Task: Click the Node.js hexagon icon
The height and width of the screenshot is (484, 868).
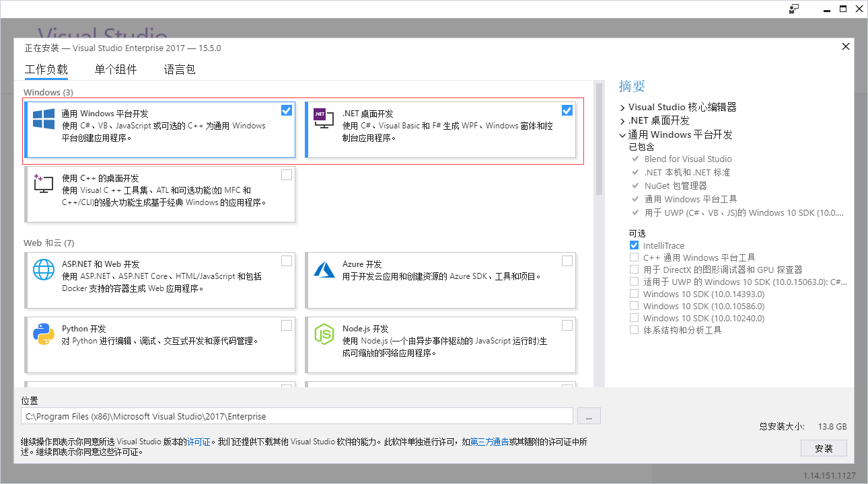Action: pos(324,334)
